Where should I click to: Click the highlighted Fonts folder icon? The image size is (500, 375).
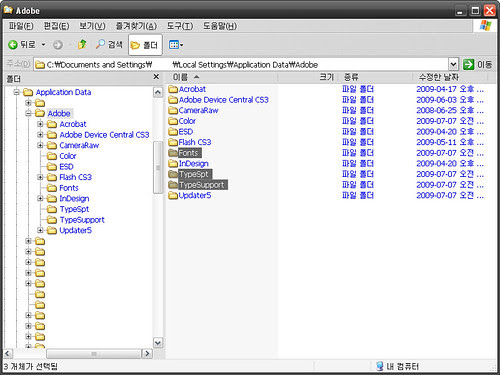click(x=173, y=153)
